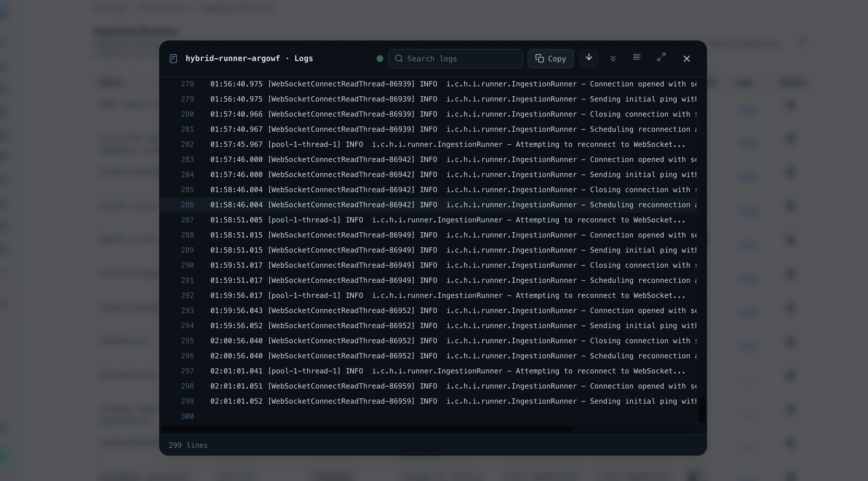Select log line 297 at 02:01:01.041
Viewport: 868px width, 481px height.
pos(428,371)
